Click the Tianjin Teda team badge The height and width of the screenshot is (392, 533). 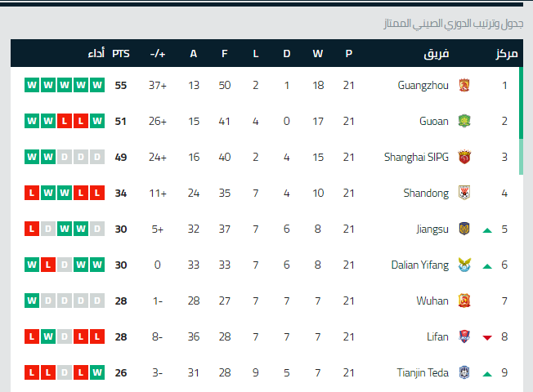(464, 372)
